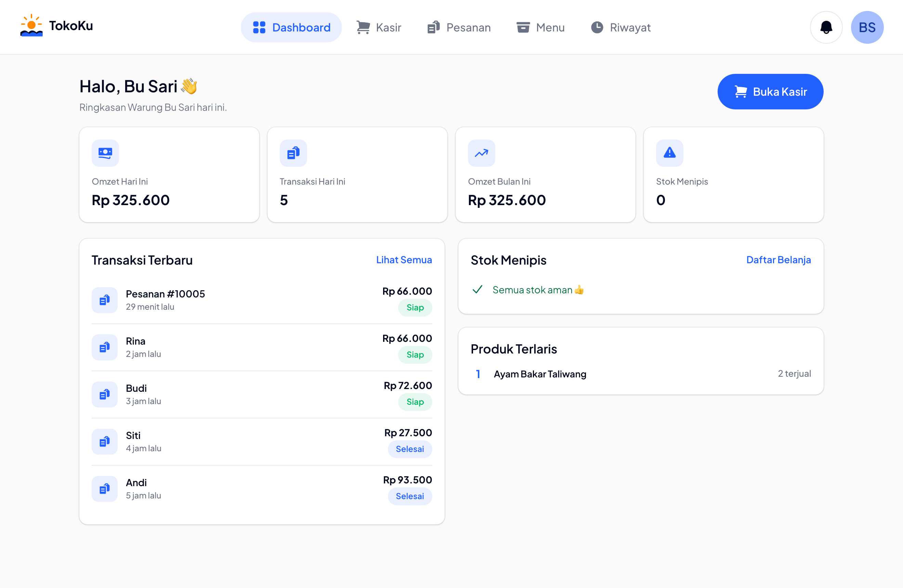The height and width of the screenshot is (588, 903).
Task: Open the Riwayat page
Action: [621, 27]
